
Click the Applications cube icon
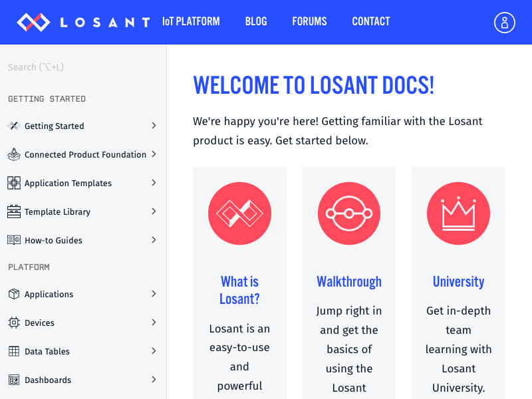point(14,294)
